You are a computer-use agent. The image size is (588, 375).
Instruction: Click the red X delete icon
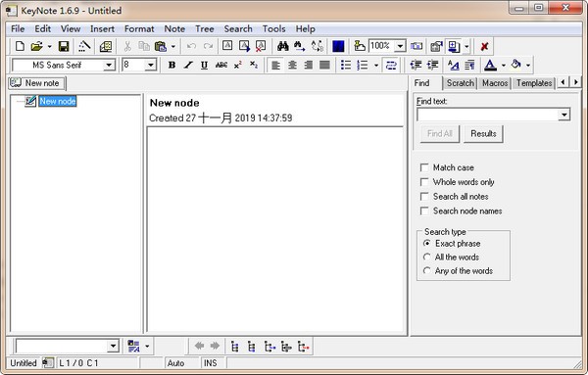(x=484, y=46)
